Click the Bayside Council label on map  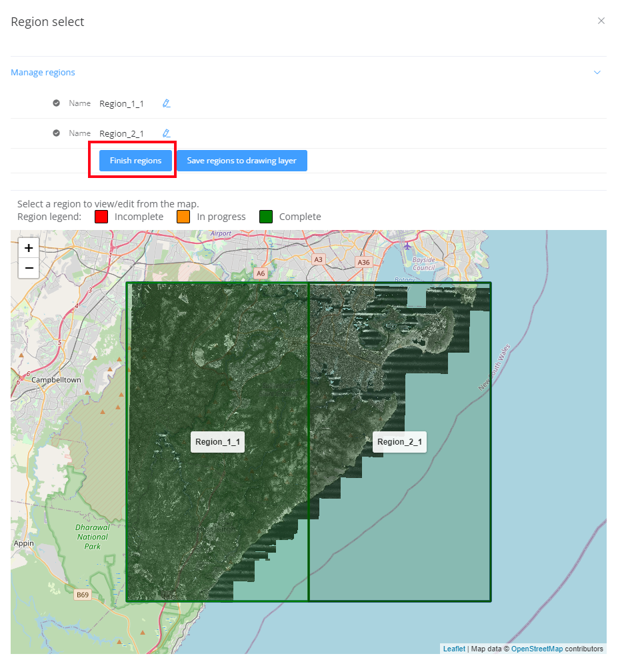tap(424, 263)
